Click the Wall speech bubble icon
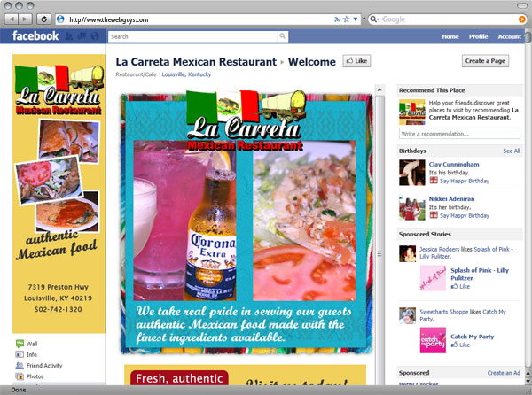This screenshot has width=532, height=395. 20,344
